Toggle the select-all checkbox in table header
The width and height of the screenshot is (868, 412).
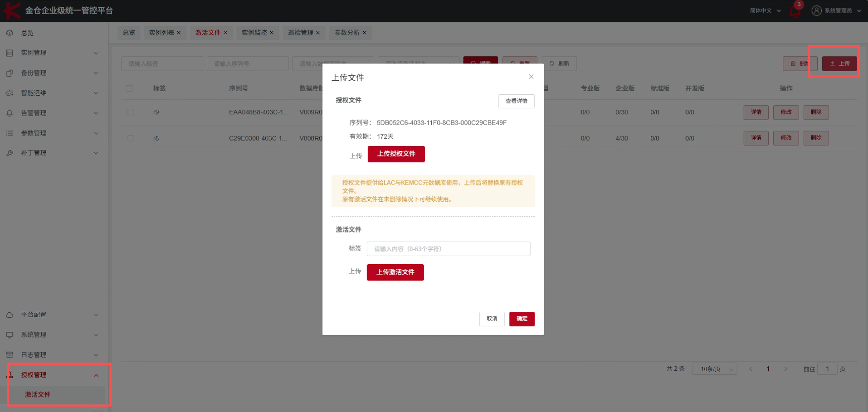[129, 88]
